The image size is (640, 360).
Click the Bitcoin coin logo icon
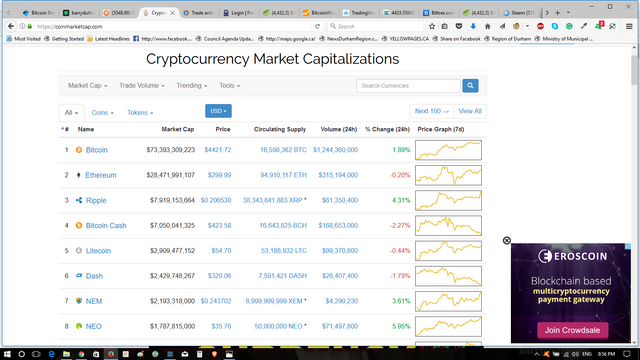click(x=79, y=150)
